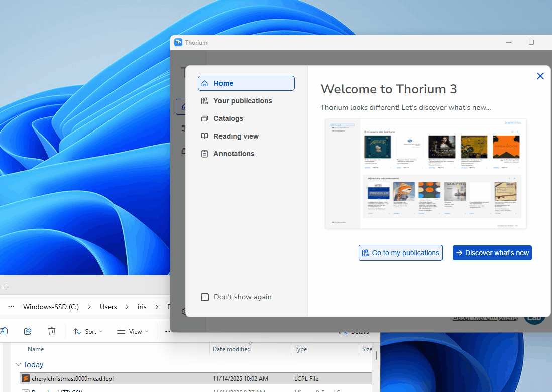The height and width of the screenshot is (392, 552).
Task: Select the Home tab in welcome dialog
Action: [246, 83]
